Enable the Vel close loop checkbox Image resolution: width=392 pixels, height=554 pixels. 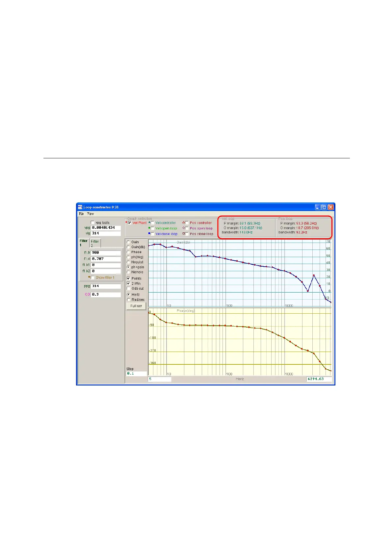pyautogui.click(x=152, y=234)
